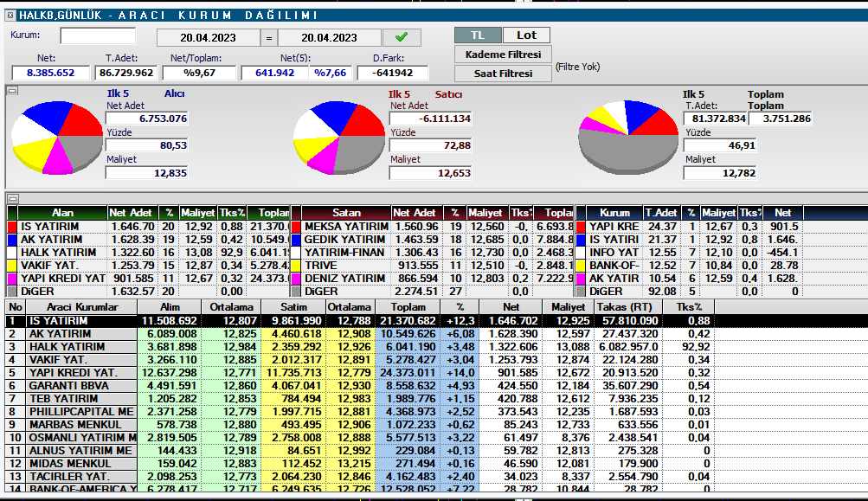
Task: Pick the magenta swatch beside YAPI KREDI YAT in Alan table
Action: [12, 279]
